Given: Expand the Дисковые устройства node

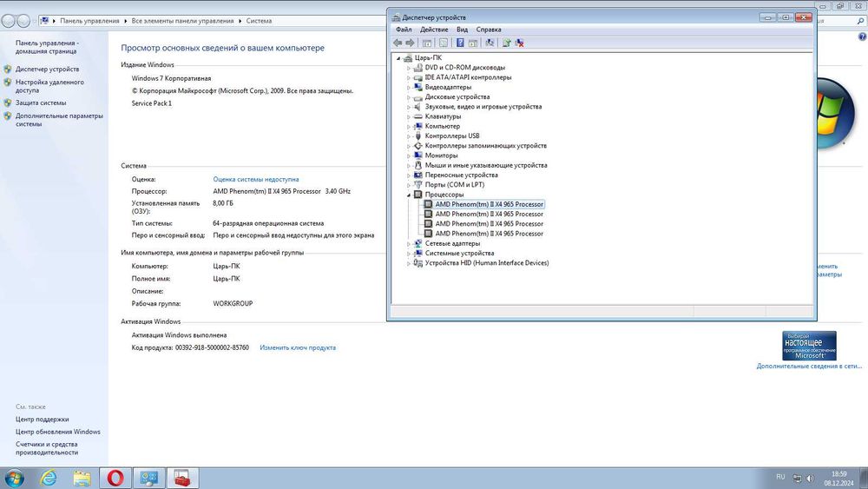Looking at the screenshot, I should (409, 97).
